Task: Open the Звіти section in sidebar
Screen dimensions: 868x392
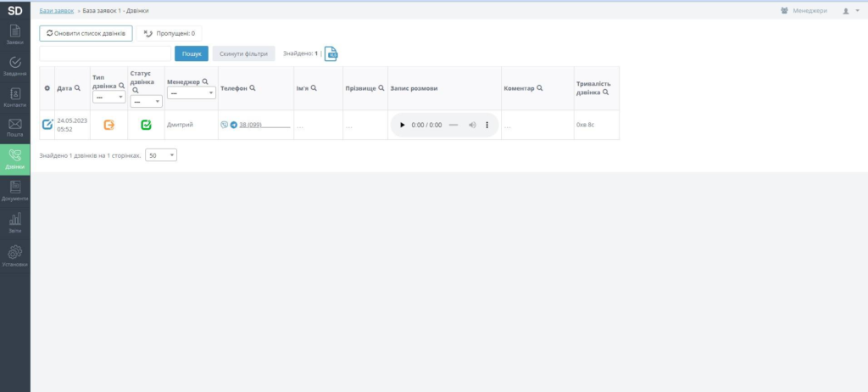Action: 14,222
